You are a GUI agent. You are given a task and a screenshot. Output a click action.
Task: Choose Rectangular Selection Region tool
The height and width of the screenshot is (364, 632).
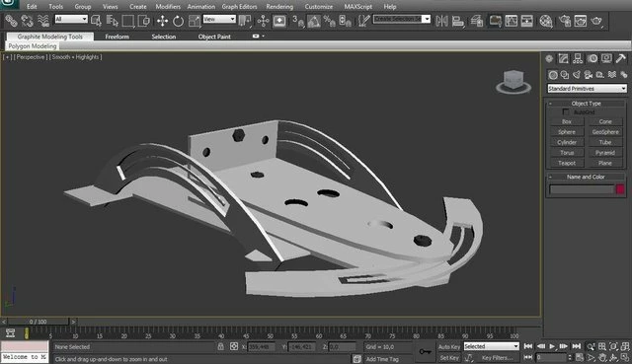128,20
